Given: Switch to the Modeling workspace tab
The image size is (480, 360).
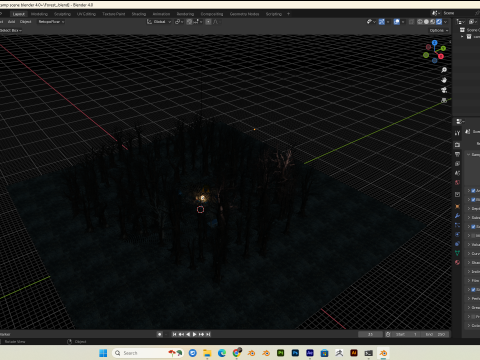Looking at the screenshot, I should [x=39, y=14].
